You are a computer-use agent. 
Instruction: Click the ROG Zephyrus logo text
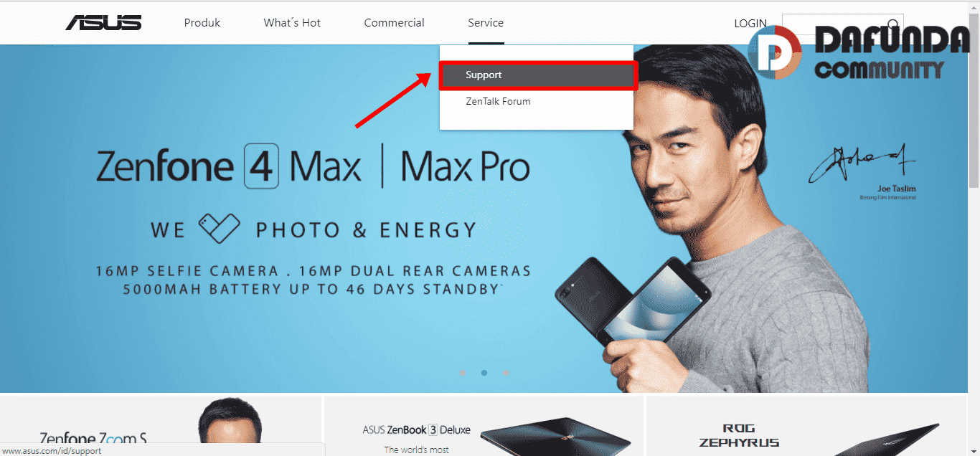(739, 435)
